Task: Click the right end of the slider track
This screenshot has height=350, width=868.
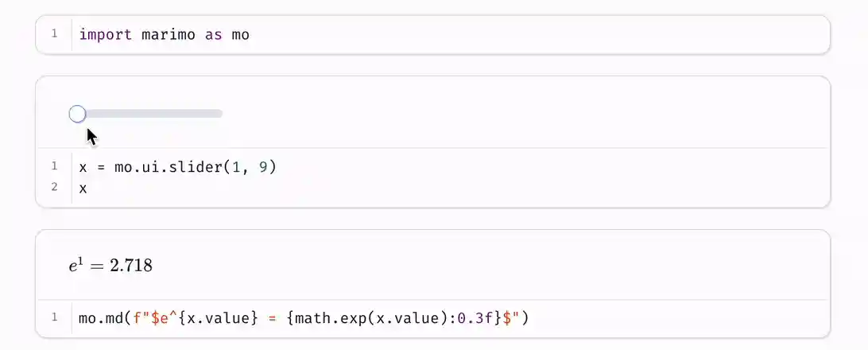Action: 220,114
